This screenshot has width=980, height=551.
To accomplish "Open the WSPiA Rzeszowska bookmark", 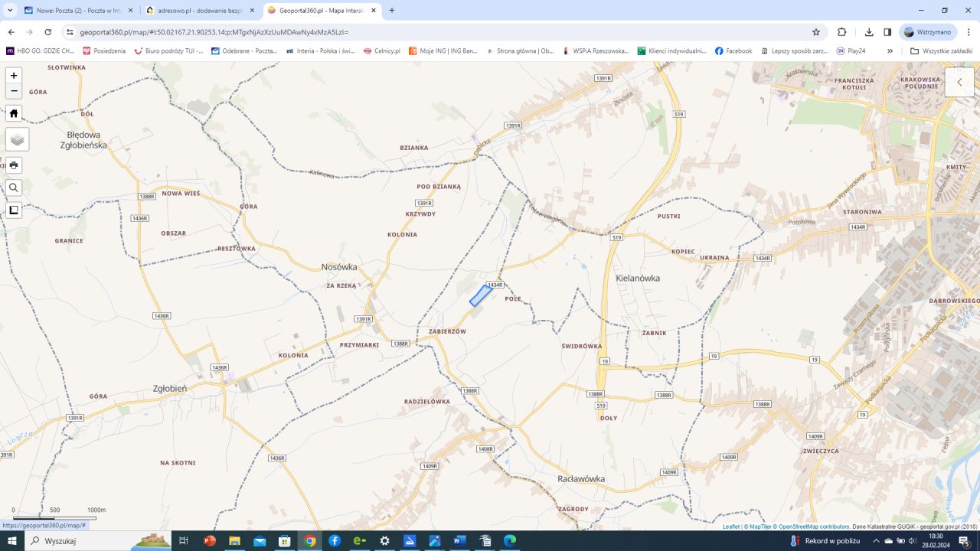I will (596, 51).
